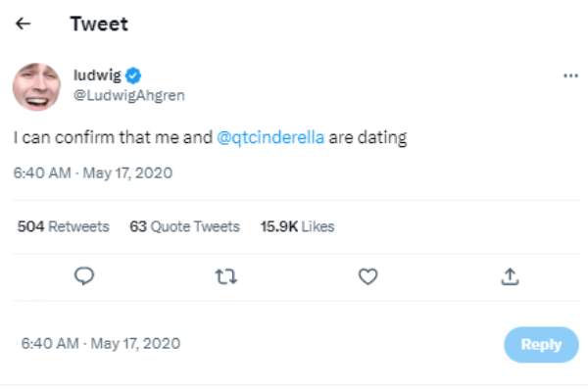The width and height of the screenshot is (588, 392).
Task: Open the @LudwigAhgren handle link
Action: coord(129,95)
